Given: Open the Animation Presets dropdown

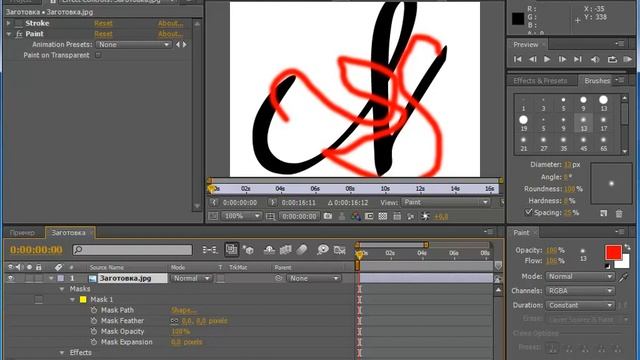Looking at the screenshot, I should [x=133, y=44].
